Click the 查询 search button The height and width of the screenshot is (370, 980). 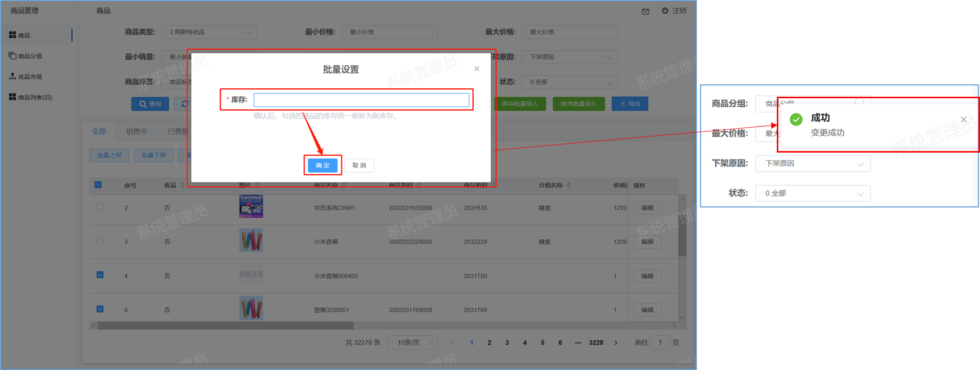click(150, 104)
